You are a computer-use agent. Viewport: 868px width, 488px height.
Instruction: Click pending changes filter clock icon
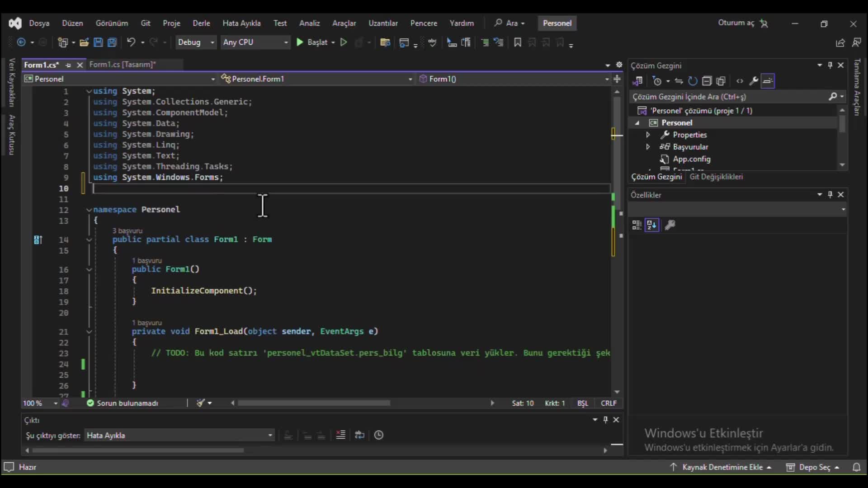coord(657,81)
